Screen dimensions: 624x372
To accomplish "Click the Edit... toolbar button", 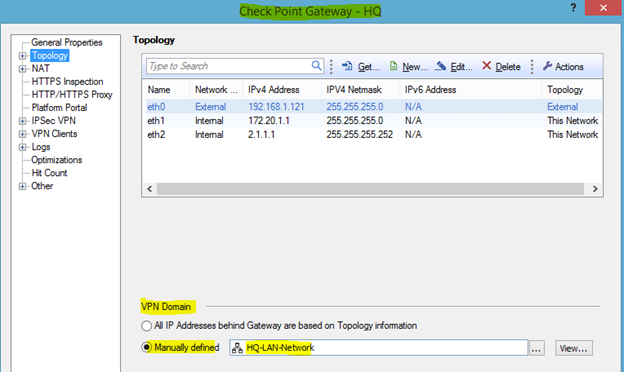I will [x=454, y=66].
